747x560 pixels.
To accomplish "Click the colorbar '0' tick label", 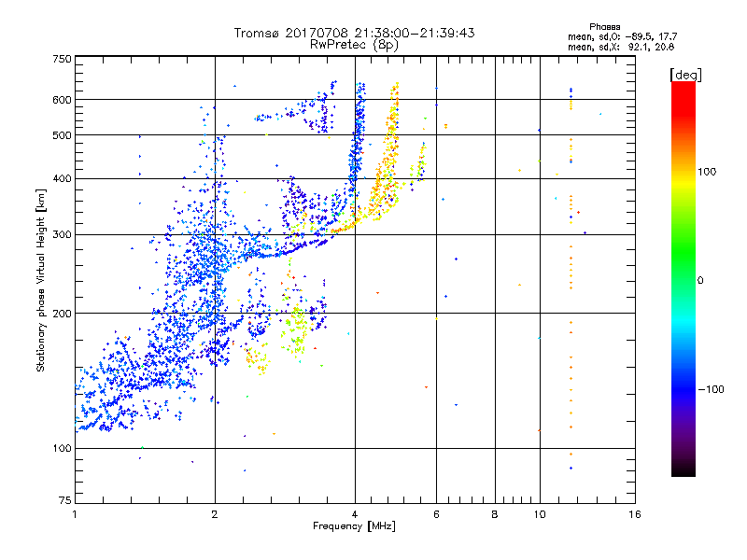I will [x=700, y=280].
